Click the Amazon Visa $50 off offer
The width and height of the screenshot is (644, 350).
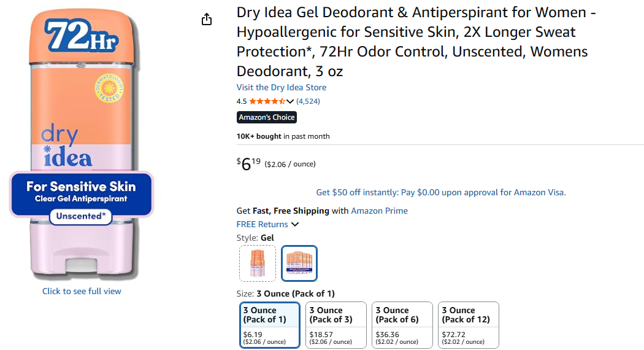pyautogui.click(x=441, y=192)
